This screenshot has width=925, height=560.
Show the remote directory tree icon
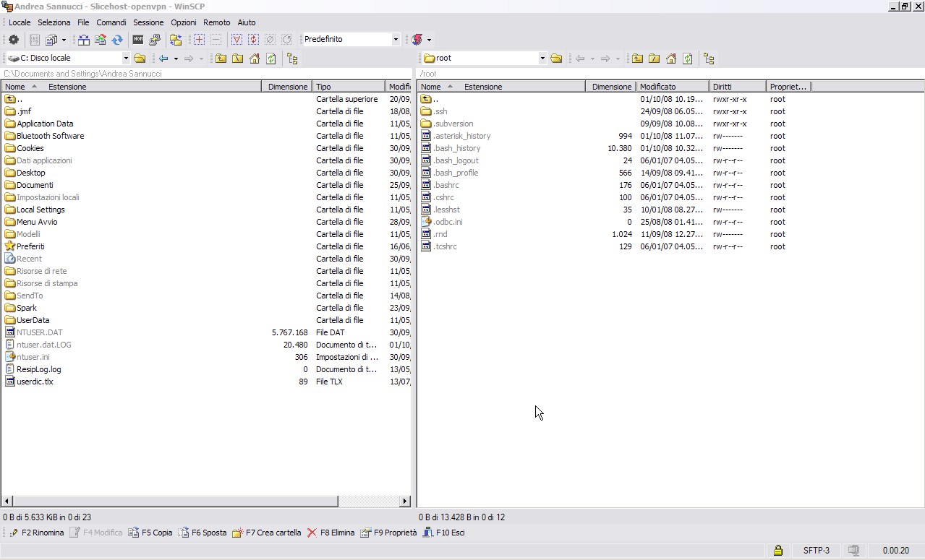(709, 59)
